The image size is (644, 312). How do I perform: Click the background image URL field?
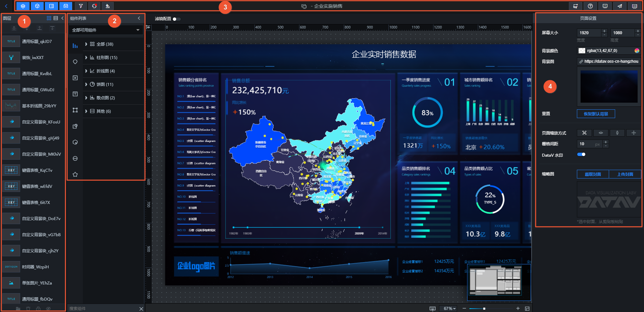click(609, 61)
